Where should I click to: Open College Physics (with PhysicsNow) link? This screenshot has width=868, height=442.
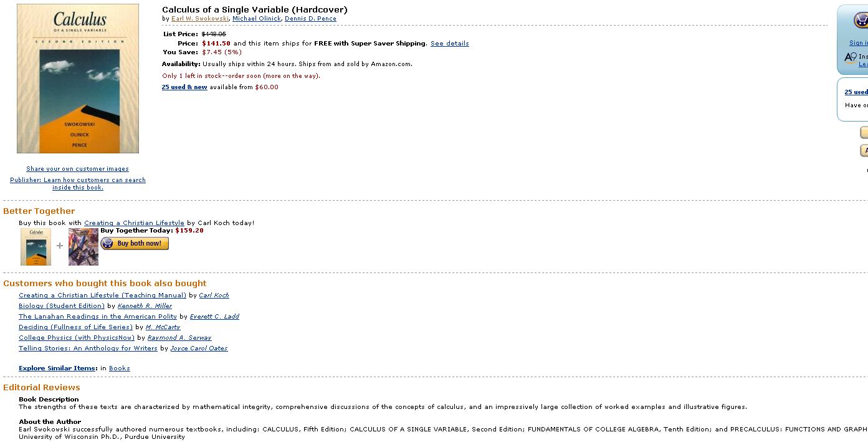click(77, 338)
